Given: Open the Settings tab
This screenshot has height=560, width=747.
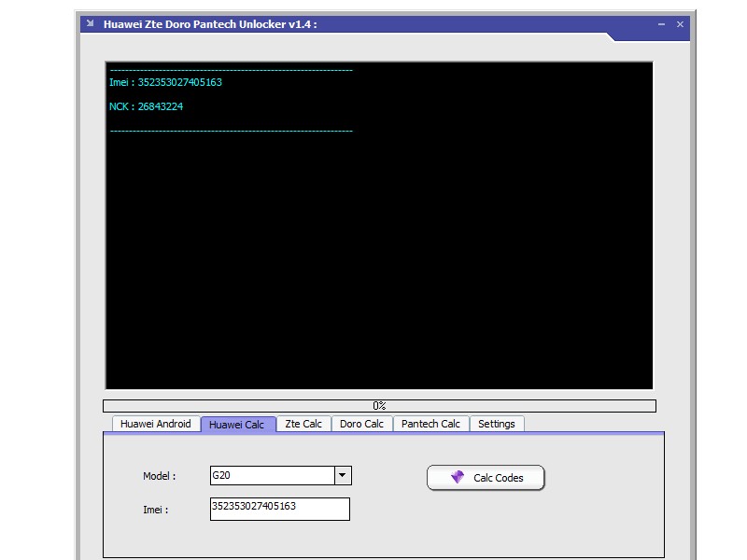Looking at the screenshot, I should (x=497, y=424).
